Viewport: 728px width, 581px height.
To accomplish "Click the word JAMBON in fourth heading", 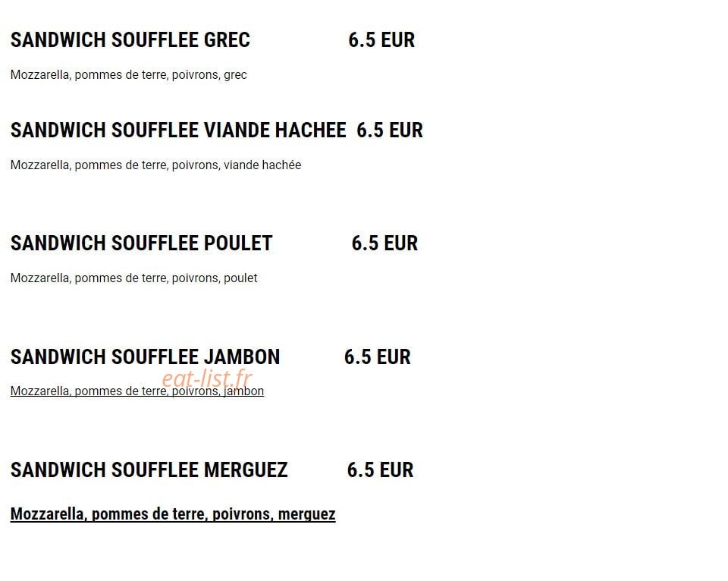I will pyautogui.click(x=242, y=357).
